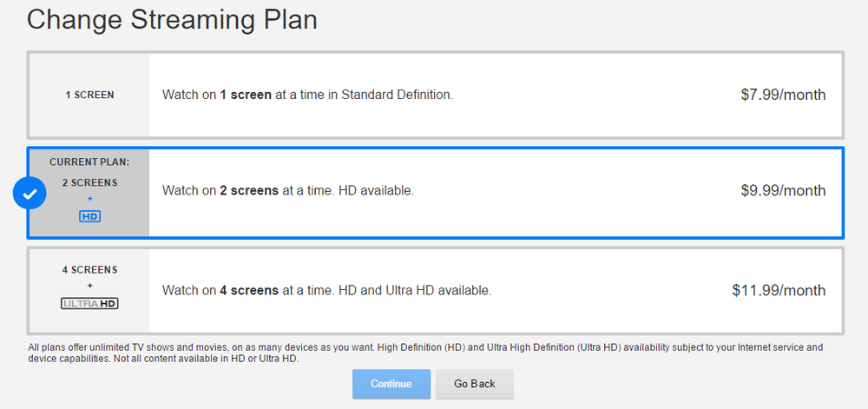
Task: Choose the $11.99/month price option
Action: (779, 290)
